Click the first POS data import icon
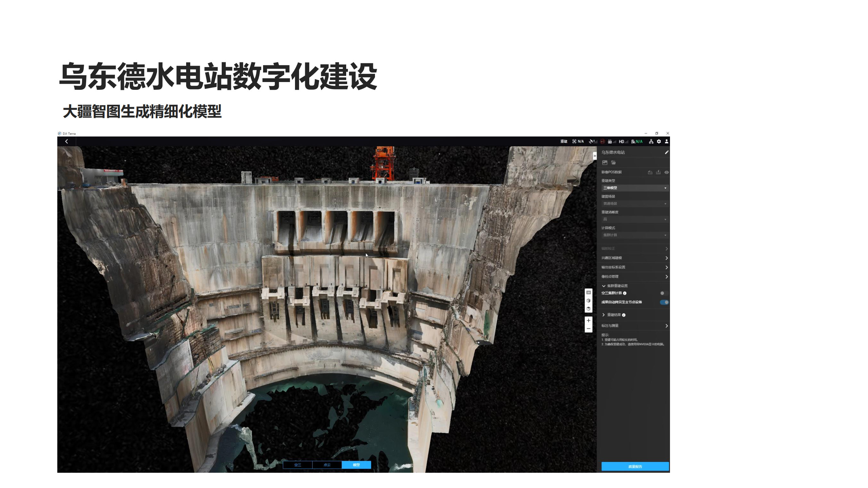 650,172
